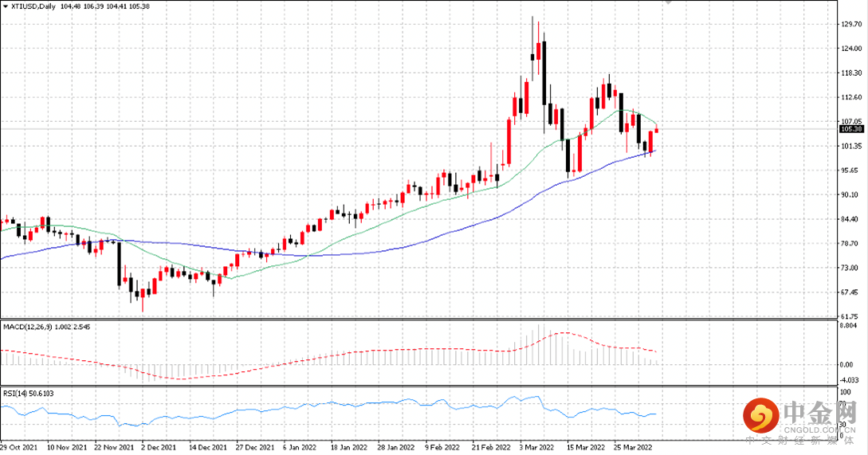Click the 14 Dec 2021 date label

pyautogui.click(x=208, y=447)
